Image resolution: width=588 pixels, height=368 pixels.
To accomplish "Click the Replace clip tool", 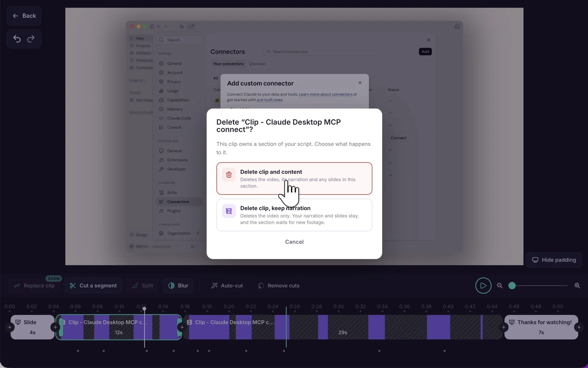I will [34, 285].
